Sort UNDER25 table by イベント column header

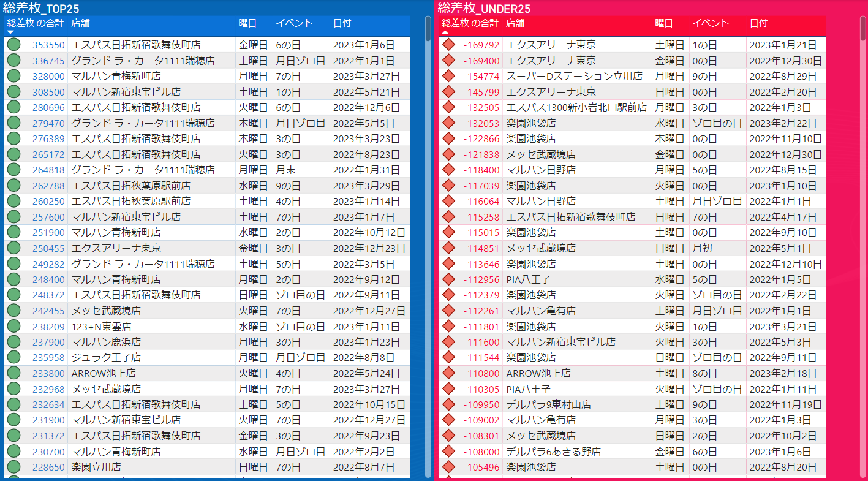[711, 23]
